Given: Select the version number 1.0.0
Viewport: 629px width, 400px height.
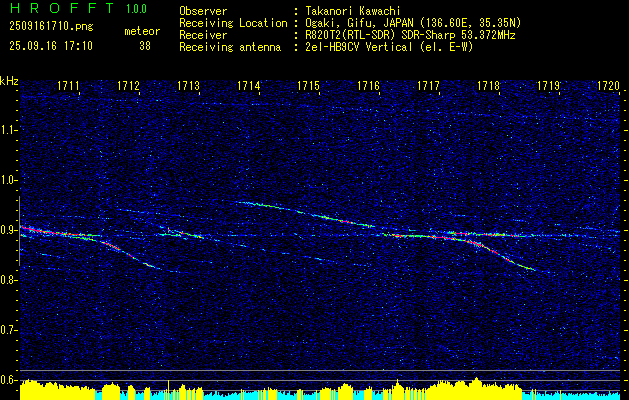Looking at the screenshot, I should point(136,8).
